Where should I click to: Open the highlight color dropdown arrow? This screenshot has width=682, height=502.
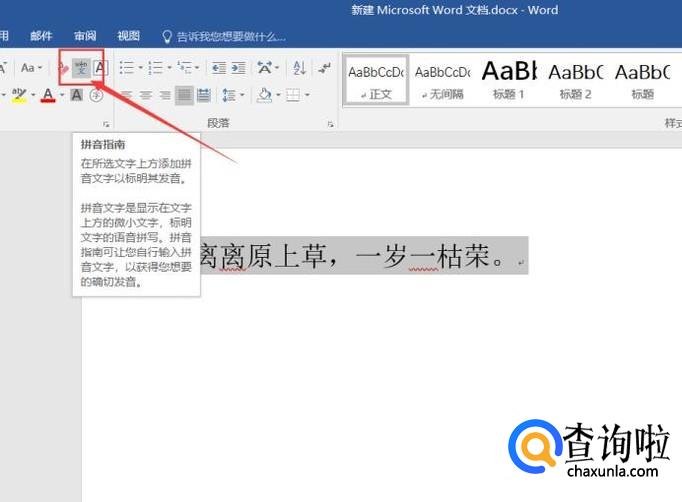click(33, 94)
